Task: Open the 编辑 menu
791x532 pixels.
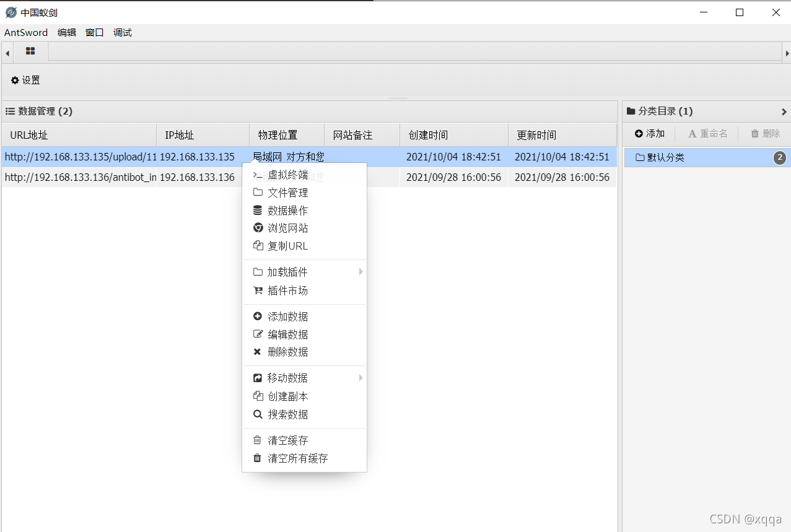Action: (x=67, y=33)
